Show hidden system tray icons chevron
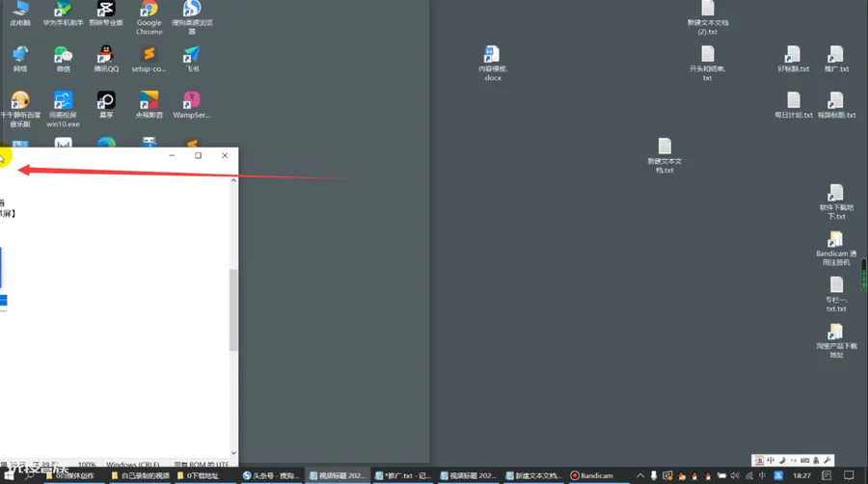The height and width of the screenshot is (484, 868). click(640, 475)
